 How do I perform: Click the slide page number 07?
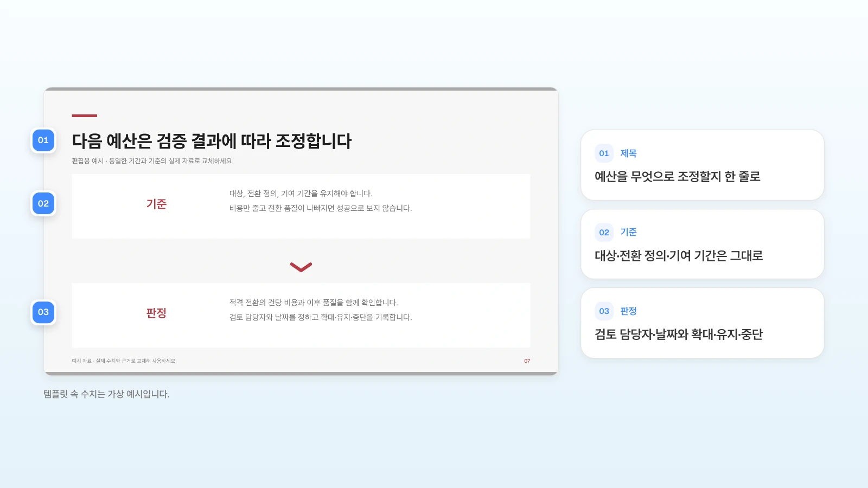(x=527, y=361)
